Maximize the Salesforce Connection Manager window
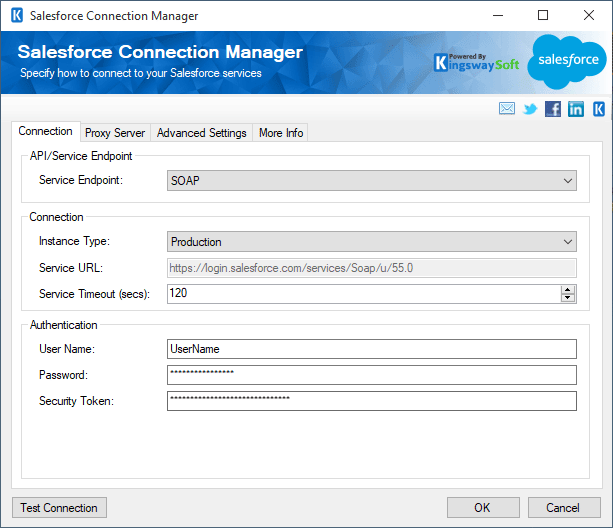Image resolution: width=613 pixels, height=528 pixels. pyautogui.click(x=543, y=16)
